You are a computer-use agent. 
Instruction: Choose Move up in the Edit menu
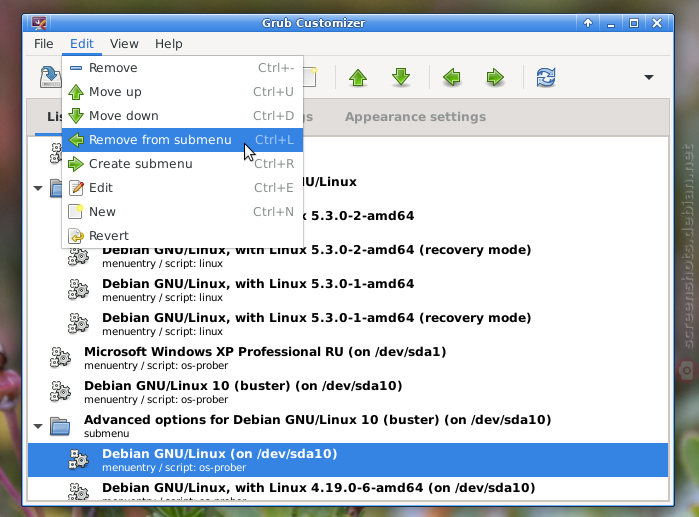pos(182,92)
